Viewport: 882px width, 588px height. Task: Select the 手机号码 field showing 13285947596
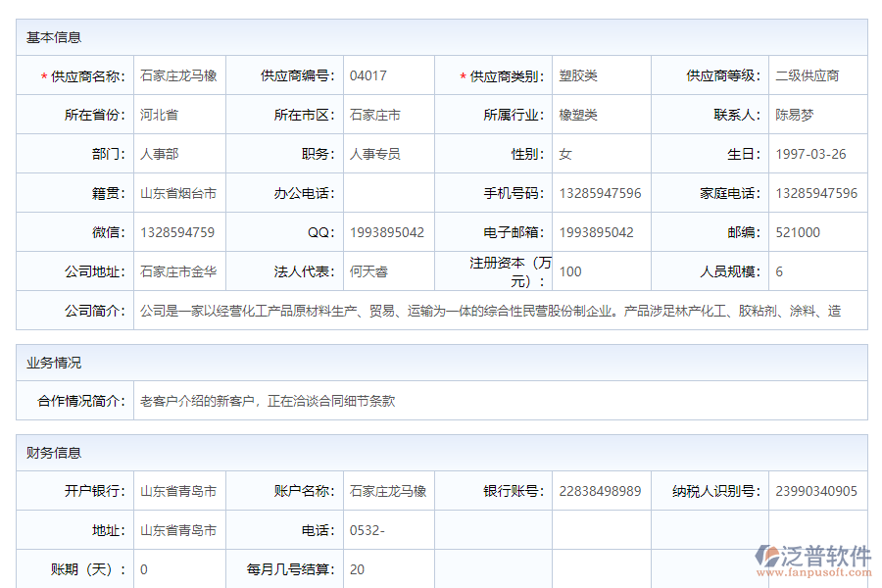point(598,193)
